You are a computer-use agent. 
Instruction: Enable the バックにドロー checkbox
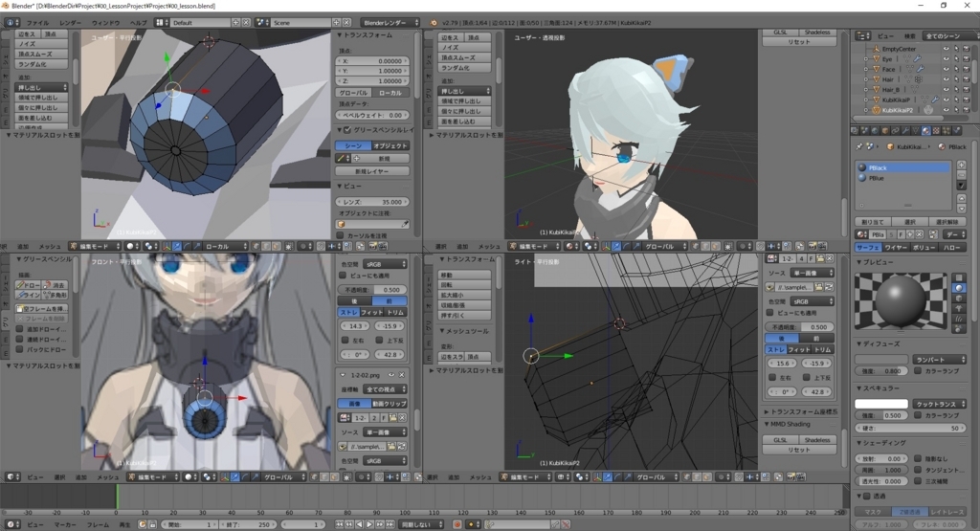19,349
